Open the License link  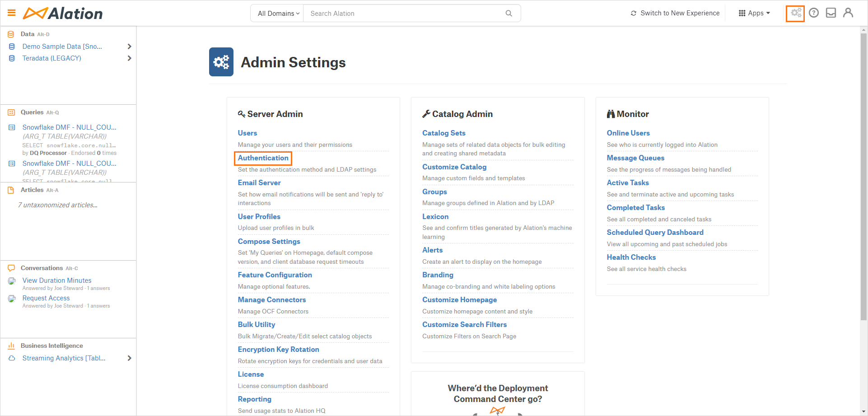(251, 374)
